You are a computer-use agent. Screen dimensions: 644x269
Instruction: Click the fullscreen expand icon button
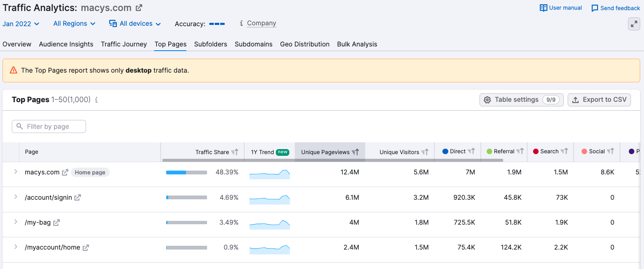point(634,24)
